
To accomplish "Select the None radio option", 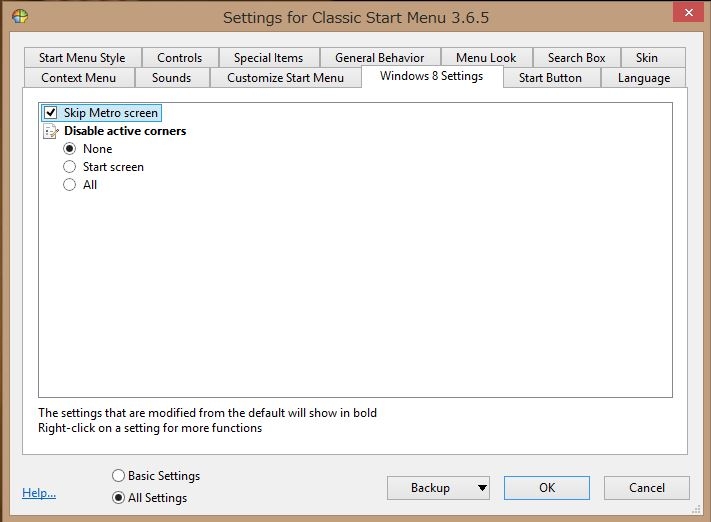I will point(69,149).
